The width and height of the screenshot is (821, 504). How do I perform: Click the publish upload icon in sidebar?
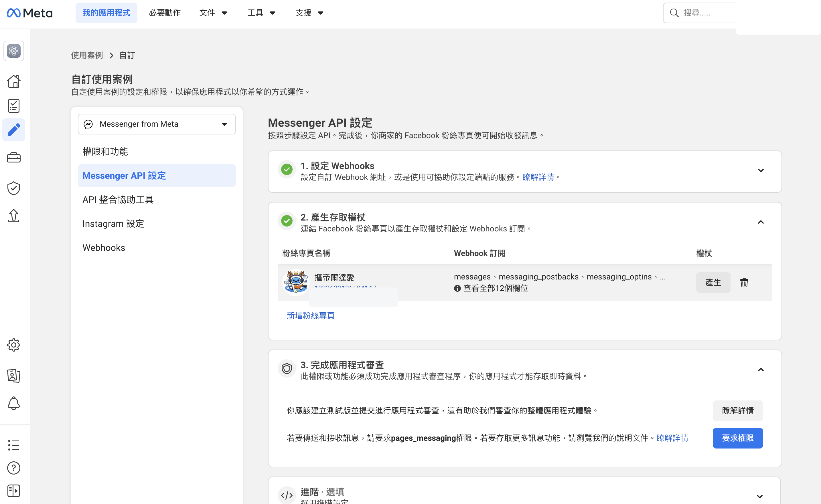pos(14,215)
